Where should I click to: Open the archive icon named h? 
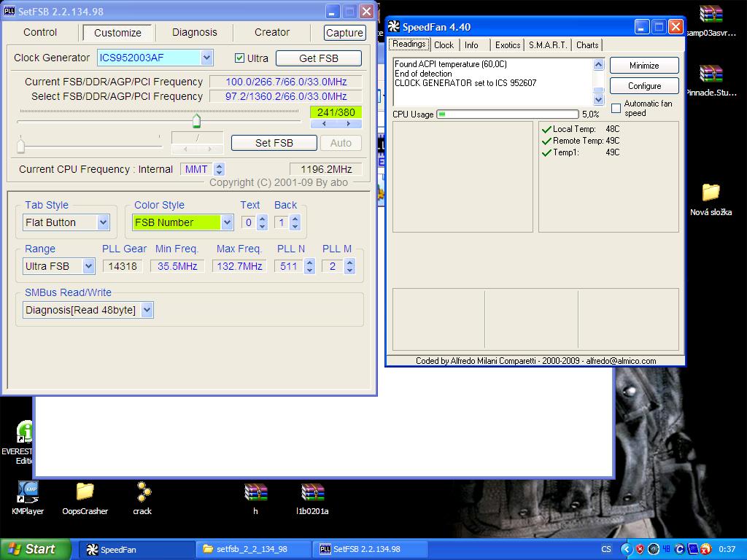point(255,493)
